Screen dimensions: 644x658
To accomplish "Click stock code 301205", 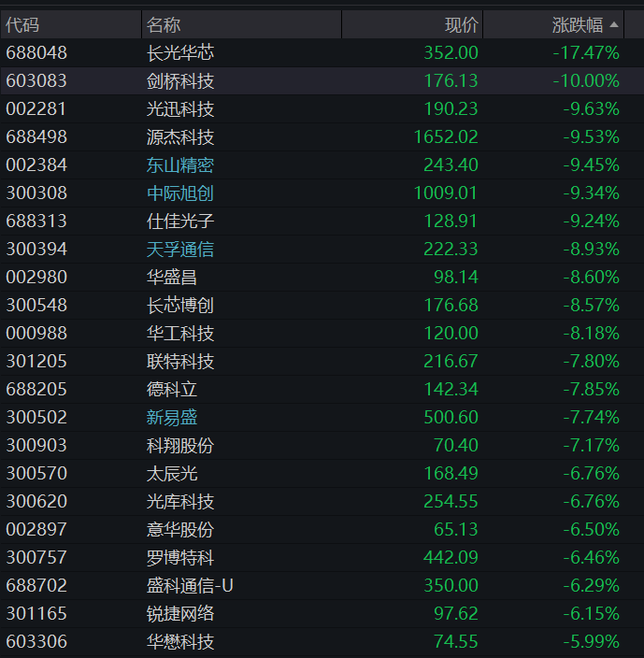I will pos(36,362).
